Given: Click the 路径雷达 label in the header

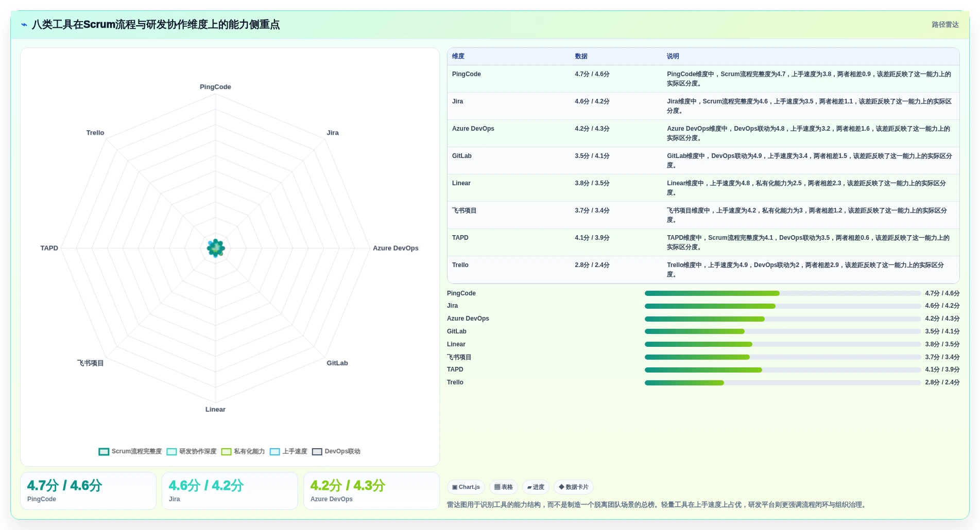Looking at the screenshot, I should (945, 25).
